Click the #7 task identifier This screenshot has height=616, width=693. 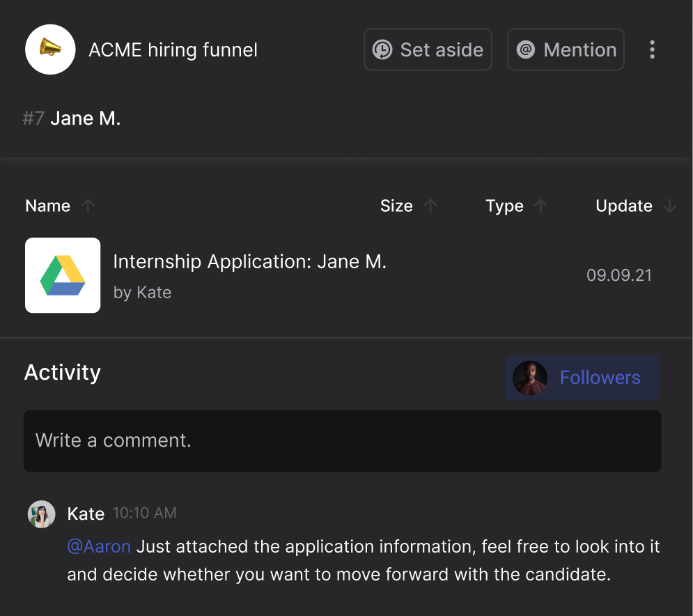33,118
